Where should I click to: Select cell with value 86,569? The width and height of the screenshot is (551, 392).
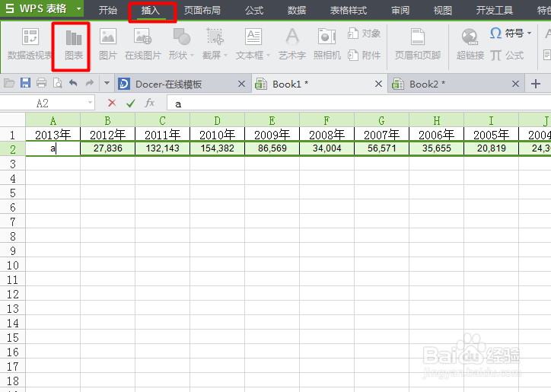[x=272, y=148]
